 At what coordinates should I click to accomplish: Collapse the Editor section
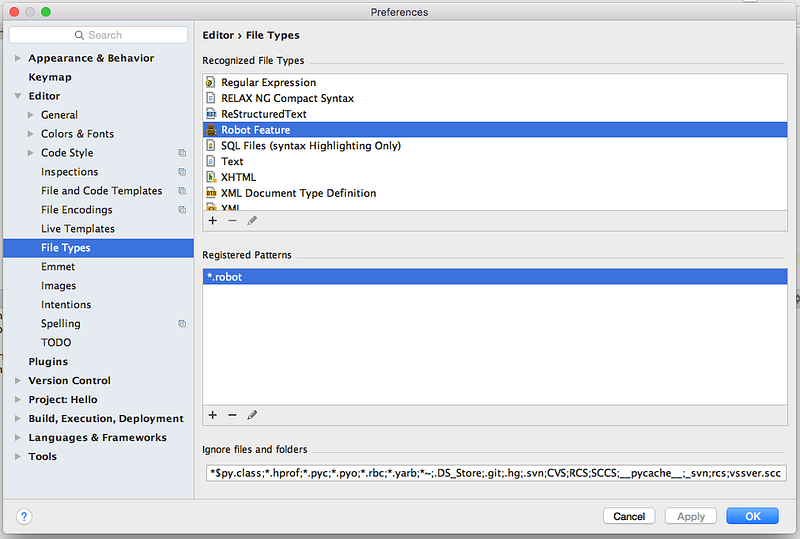(x=18, y=96)
